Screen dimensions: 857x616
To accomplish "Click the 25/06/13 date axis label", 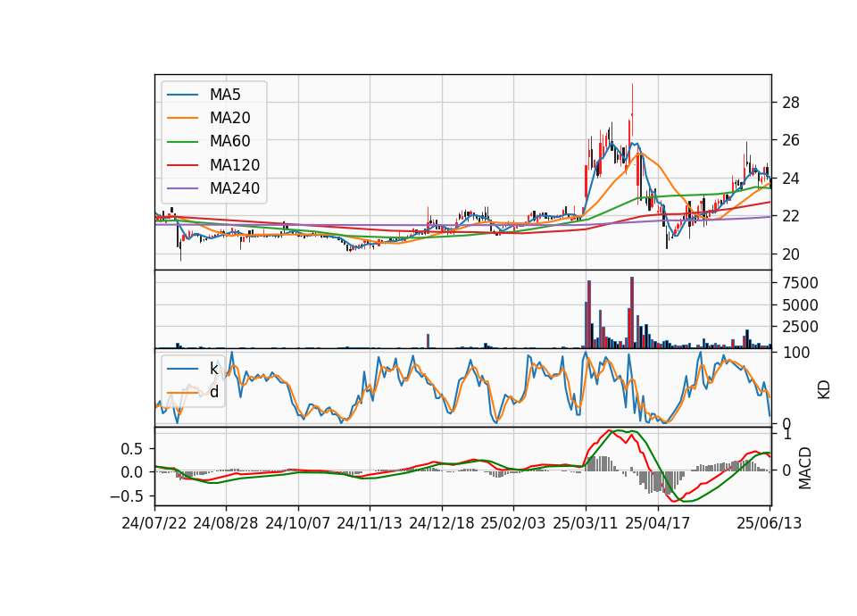I will point(769,523).
